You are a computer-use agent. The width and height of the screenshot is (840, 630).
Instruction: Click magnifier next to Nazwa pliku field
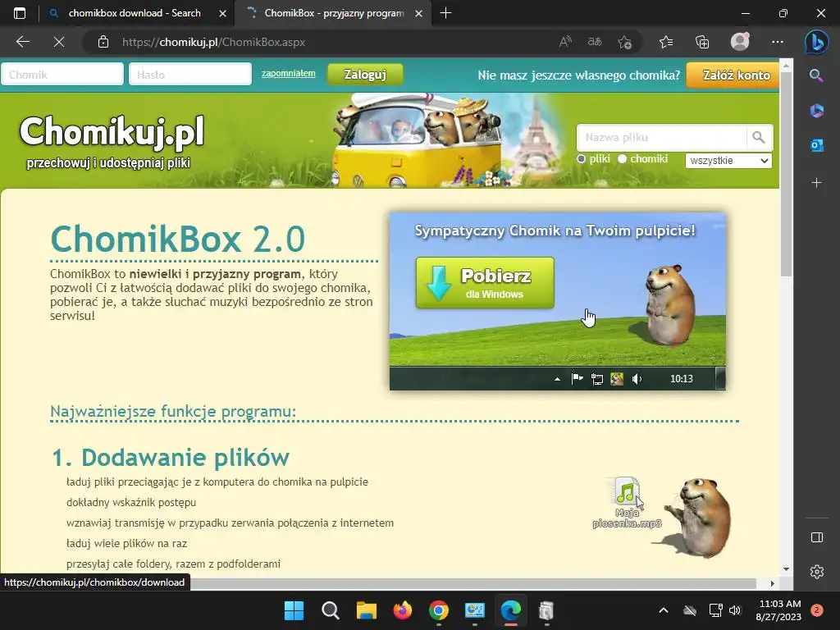(x=759, y=138)
